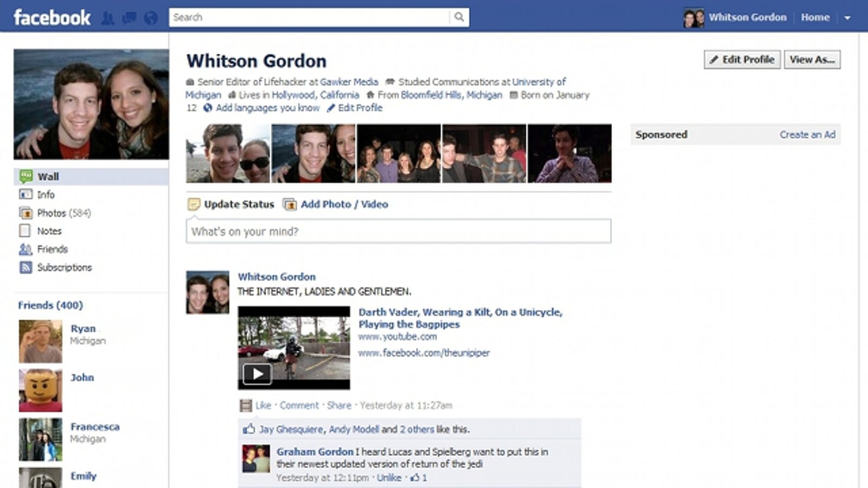Screen dimensions: 868x488
Task: Click Bloomfield Hills, Michigan link
Action: pyautogui.click(x=451, y=95)
